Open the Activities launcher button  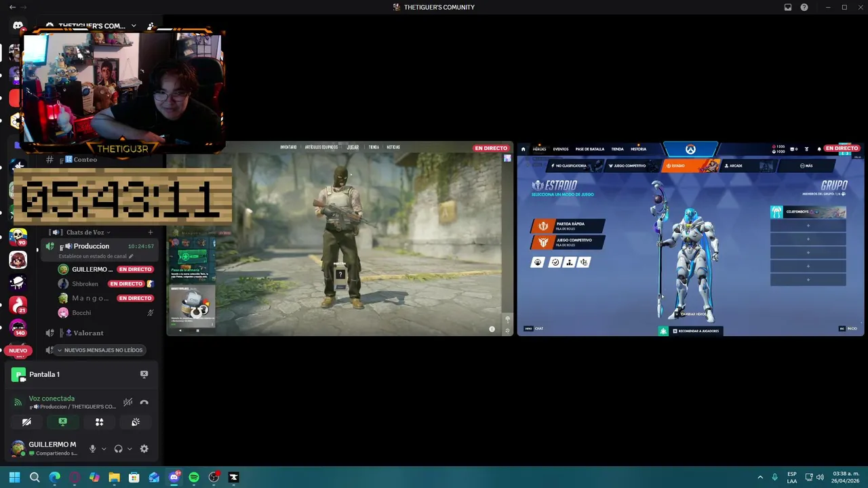[99, 422]
